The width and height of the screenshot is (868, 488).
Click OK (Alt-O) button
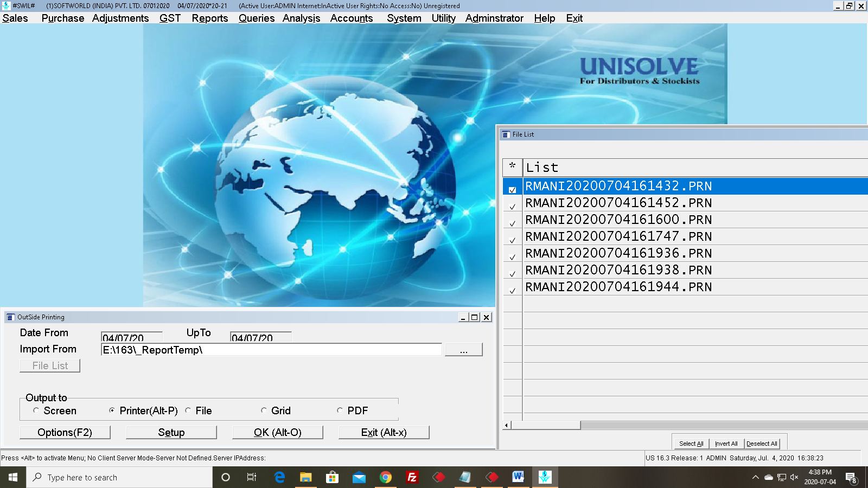pos(278,432)
